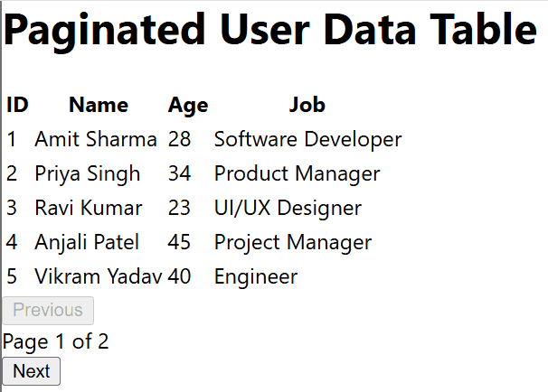The width and height of the screenshot is (548, 392).
Task: Click the Paginated User Data Table heading
Action: click(x=271, y=31)
